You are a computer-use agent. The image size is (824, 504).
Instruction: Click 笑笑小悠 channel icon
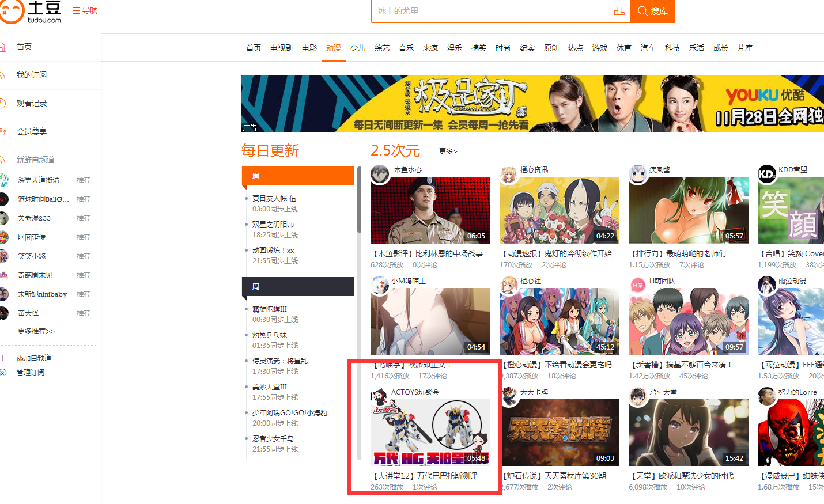[4, 256]
